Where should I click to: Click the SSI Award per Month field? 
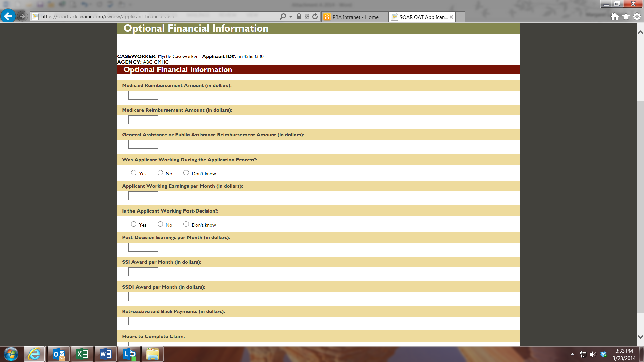click(143, 272)
